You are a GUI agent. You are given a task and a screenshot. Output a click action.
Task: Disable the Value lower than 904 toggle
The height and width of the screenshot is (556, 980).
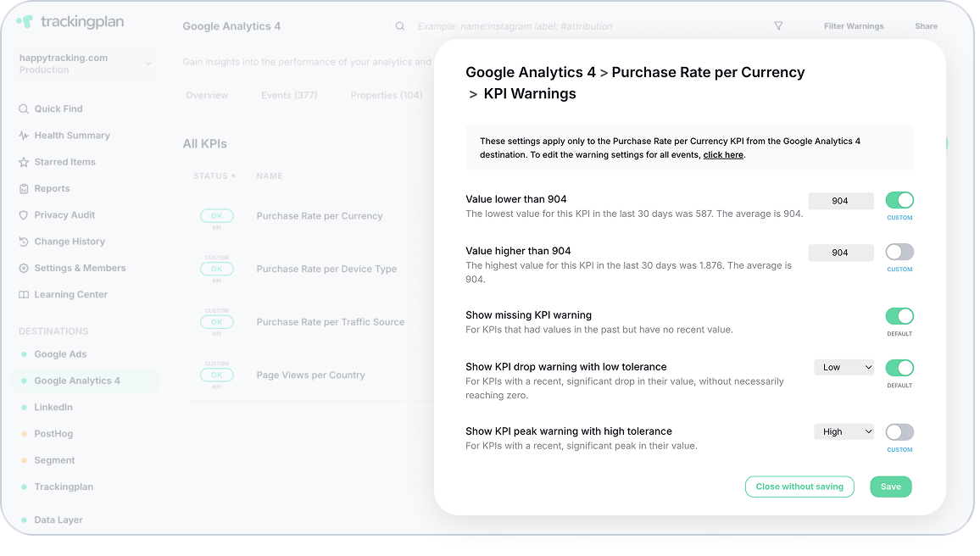click(x=899, y=200)
